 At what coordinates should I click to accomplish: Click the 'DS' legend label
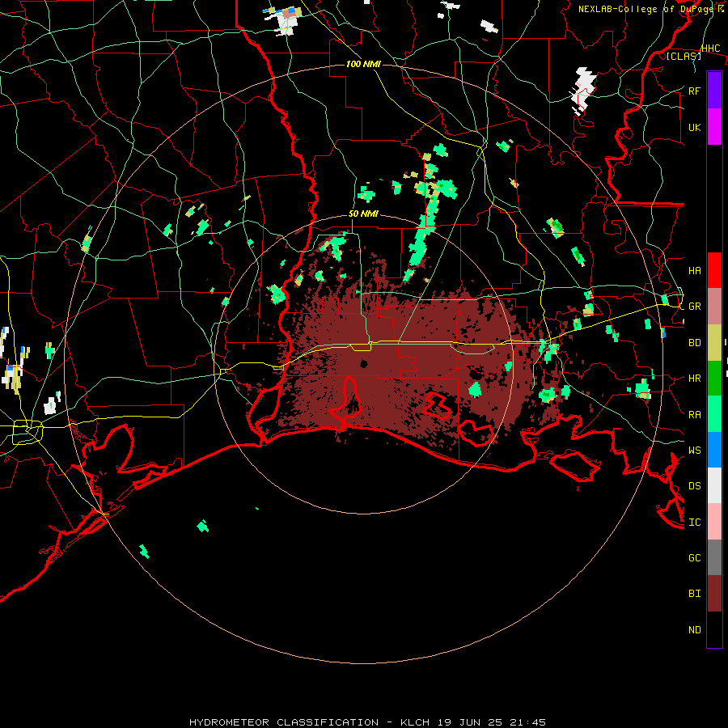tap(695, 486)
